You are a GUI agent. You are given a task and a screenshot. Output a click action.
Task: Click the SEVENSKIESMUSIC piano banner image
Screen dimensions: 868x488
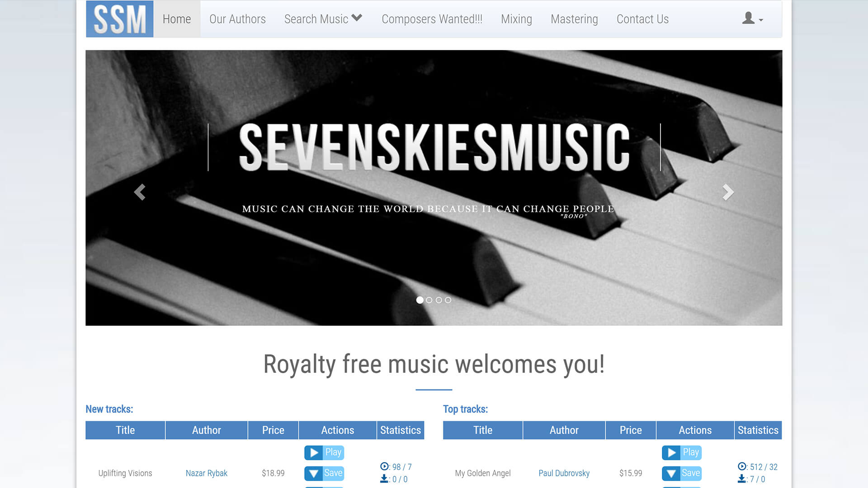(434, 188)
